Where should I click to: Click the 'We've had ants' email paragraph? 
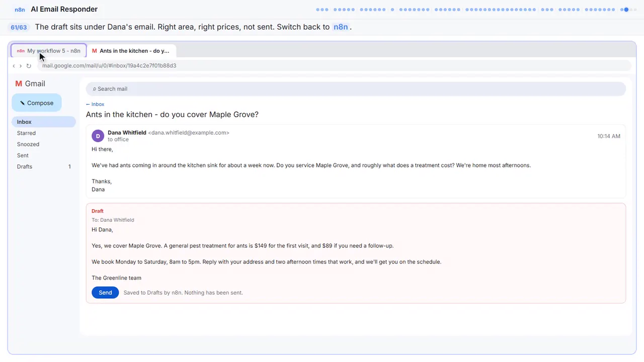click(x=311, y=165)
